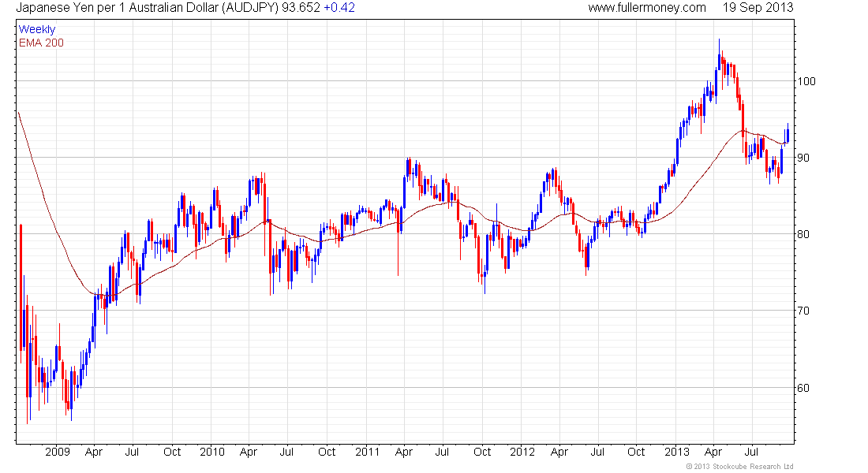The width and height of the screenshot is (868, 473).
Task: Click the price value 93.652
Action: tap(301, 8)
